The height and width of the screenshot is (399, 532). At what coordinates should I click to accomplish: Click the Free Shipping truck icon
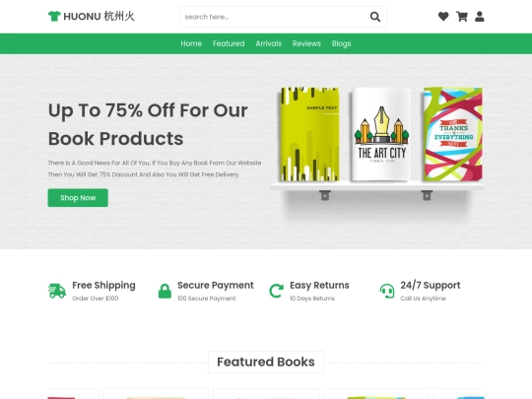(57, 291)
